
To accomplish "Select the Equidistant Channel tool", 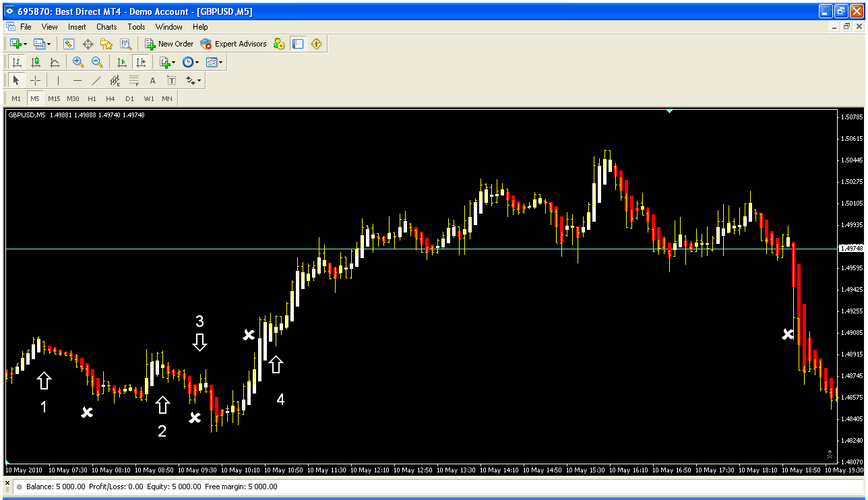I will [115, 81].
